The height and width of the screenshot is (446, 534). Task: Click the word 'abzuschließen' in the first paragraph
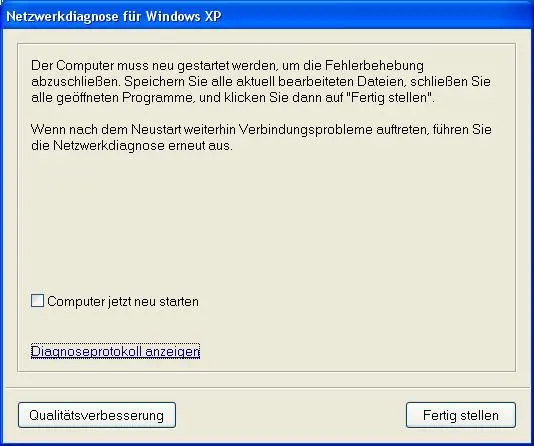(75, 81)
